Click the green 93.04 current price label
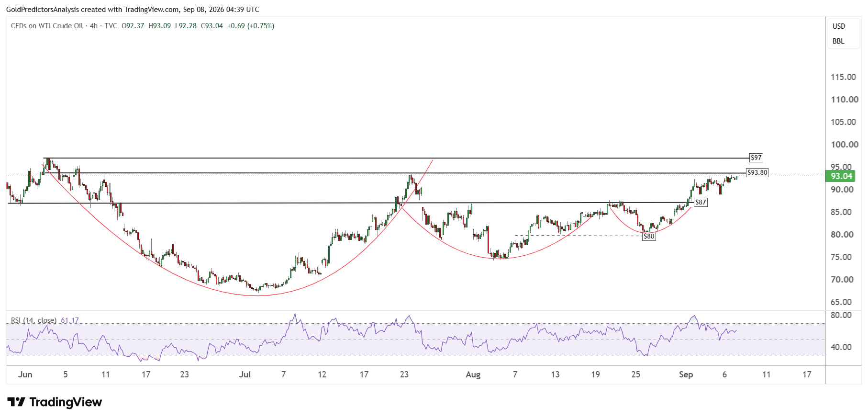The height and width of the screenshot is (420, 868). pyautogui.click(x=841, y=176)
